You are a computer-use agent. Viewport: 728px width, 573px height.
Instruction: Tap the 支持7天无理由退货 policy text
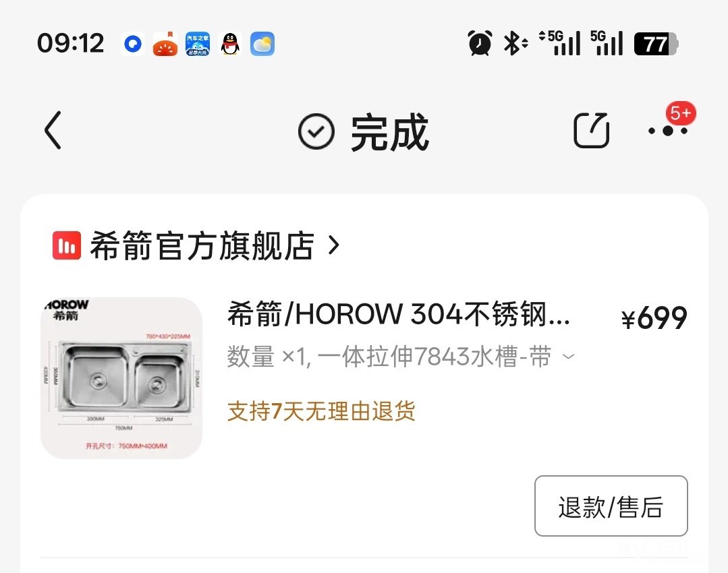(x=321, y=411)
